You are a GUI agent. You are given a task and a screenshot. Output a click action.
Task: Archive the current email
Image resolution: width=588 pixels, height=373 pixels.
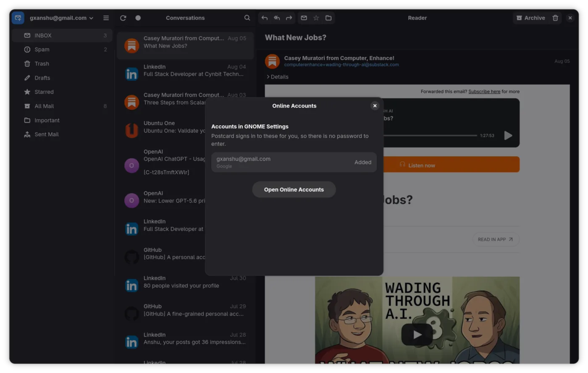[x=530, y=18]
